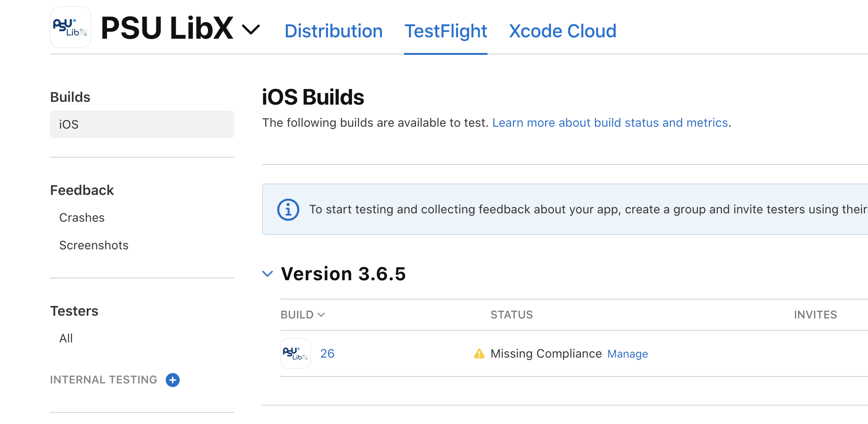Click the info icon in the testing banner

pyautogui.click(x=287, y=209)
